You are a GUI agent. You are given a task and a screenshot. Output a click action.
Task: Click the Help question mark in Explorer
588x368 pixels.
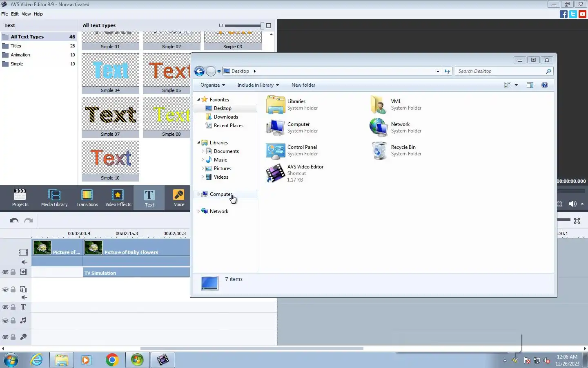click(x=544, y=85)
